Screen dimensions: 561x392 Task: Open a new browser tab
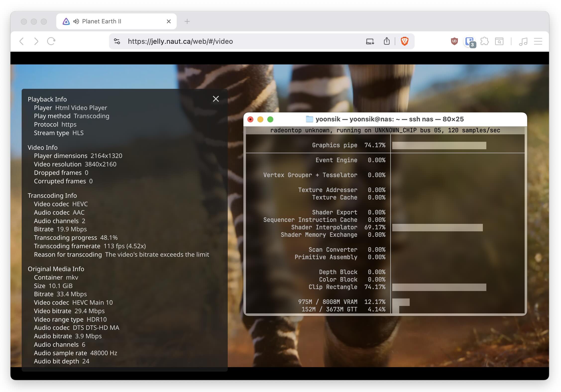coord(187,21)
